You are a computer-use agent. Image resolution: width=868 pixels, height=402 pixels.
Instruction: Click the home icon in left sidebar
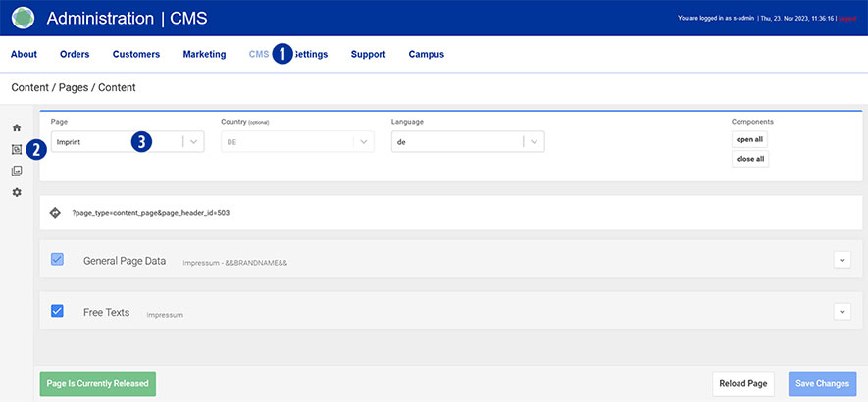coord(17,128)
